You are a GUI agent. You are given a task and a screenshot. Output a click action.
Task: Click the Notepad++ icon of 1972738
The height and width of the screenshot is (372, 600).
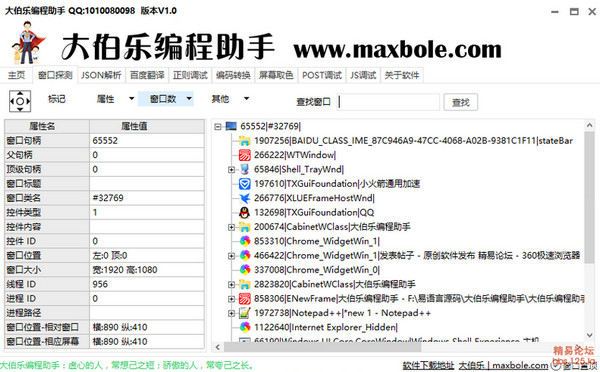245,313
